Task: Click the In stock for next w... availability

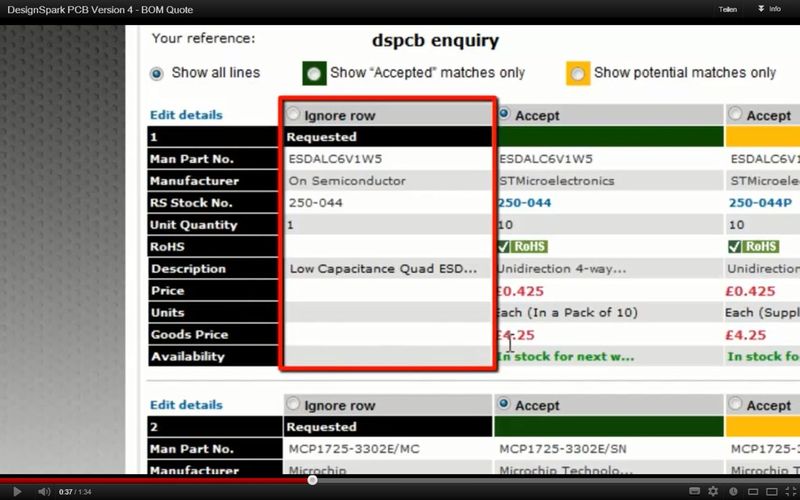Action: (x=566, y=356)
